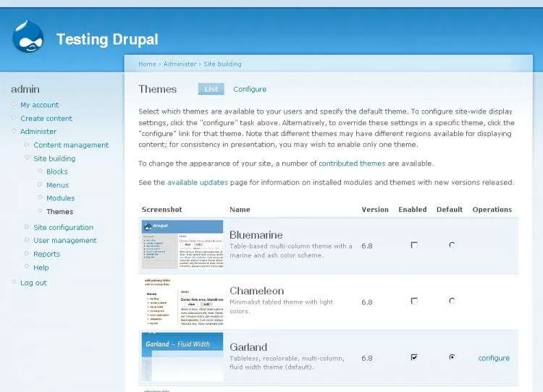Open Help menu link
Viewport: 543px width, 392px height.
41,268
